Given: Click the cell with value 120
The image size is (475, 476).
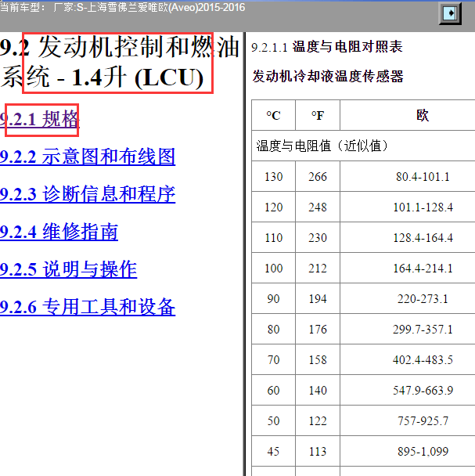Looking at the screenshot, I should pos(273,207).
